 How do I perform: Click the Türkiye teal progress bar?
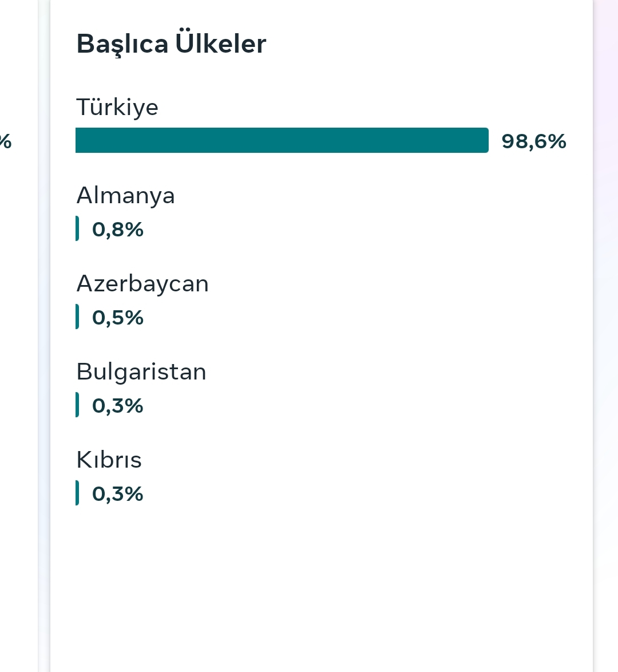click(x=282, y=140)
